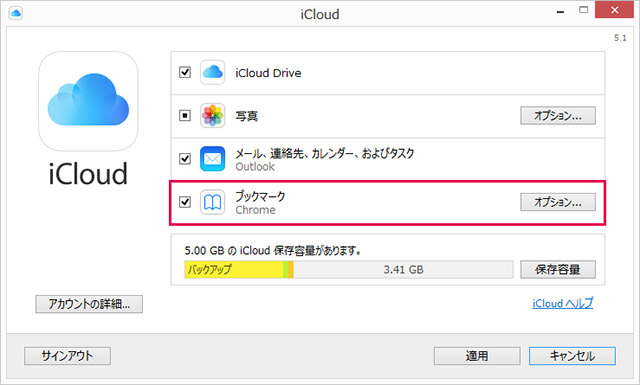
Task: Open オプション for ブックマーク
Action: coord(558,202)
